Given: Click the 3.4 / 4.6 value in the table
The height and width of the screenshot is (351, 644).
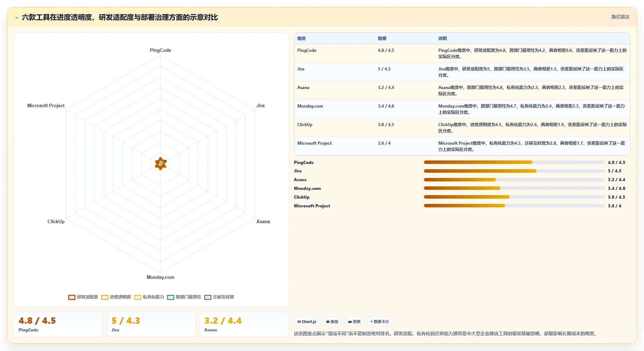Looking at the screenshot, I should pos(386,106).
